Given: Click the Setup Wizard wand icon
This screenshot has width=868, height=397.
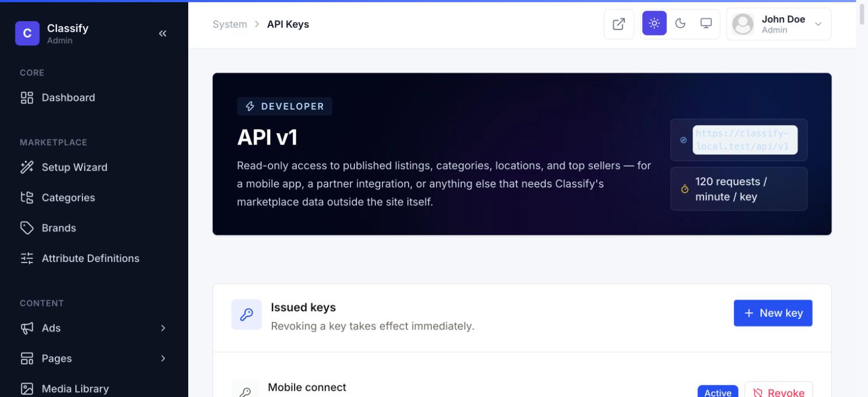Looking at the screenshot, I should 27,167.
